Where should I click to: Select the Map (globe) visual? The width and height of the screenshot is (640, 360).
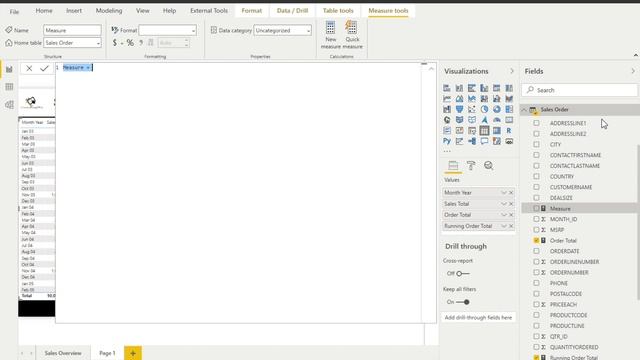pyautogui.click(x=447, y=120)
